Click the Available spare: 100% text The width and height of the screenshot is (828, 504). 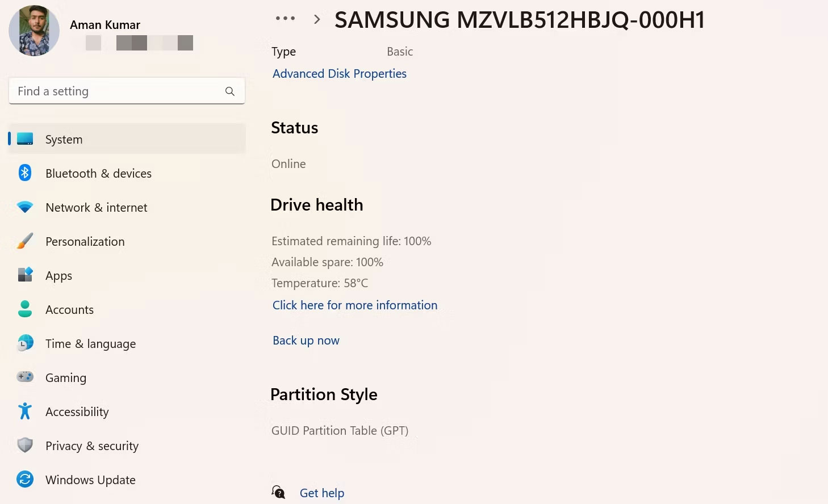tap(328, 262)
